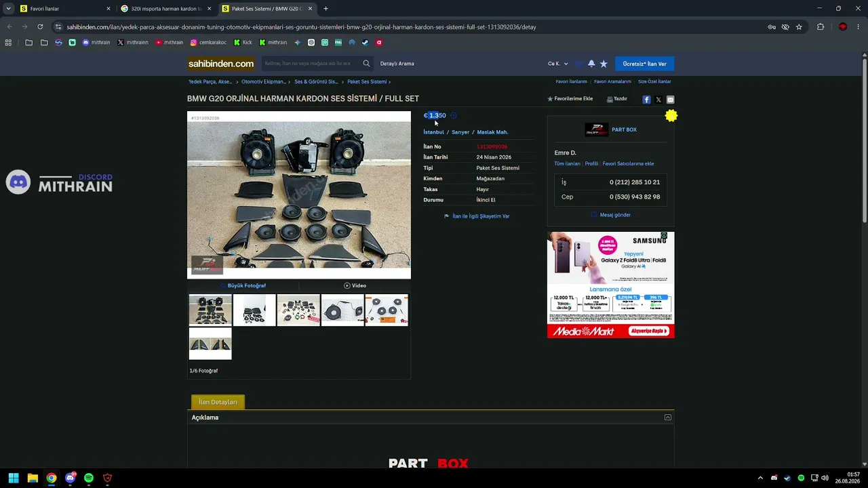This screenshot has height=488, width=868.
Task: Open the Chrome three-dot menu
Action: click(x=859, y=27)
